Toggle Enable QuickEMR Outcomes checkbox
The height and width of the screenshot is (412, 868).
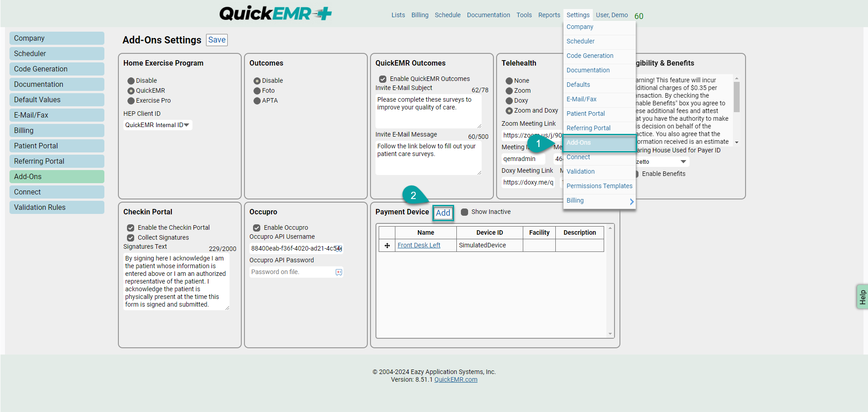click(x=383, y=79)
